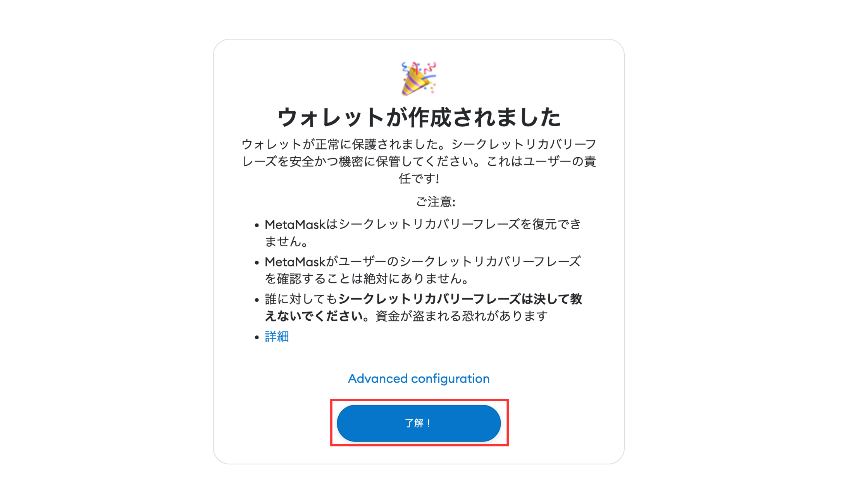Viewport: 868px width, 488px height.
Task: Click the bullet dot before 誰に対しても
Action: click(257, 300)
